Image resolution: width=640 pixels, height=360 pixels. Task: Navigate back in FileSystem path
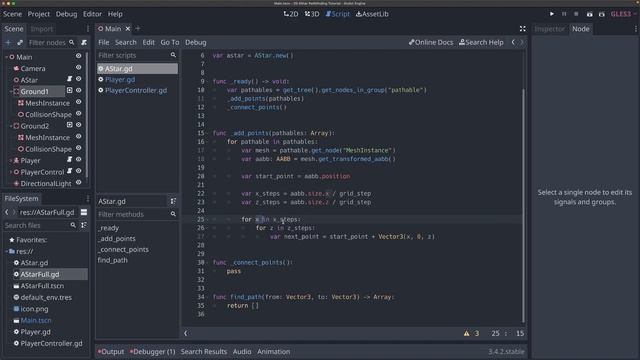point(7,212)
